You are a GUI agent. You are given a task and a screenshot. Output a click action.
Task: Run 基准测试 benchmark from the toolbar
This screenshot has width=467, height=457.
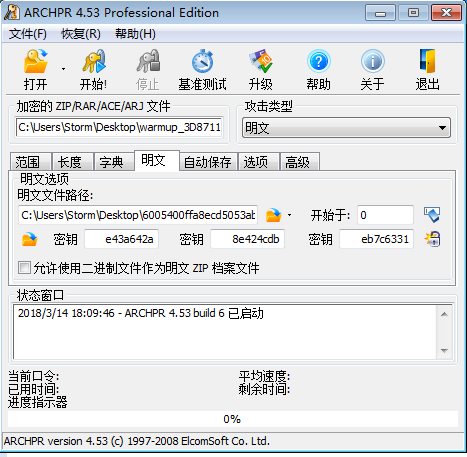[202, 62]
